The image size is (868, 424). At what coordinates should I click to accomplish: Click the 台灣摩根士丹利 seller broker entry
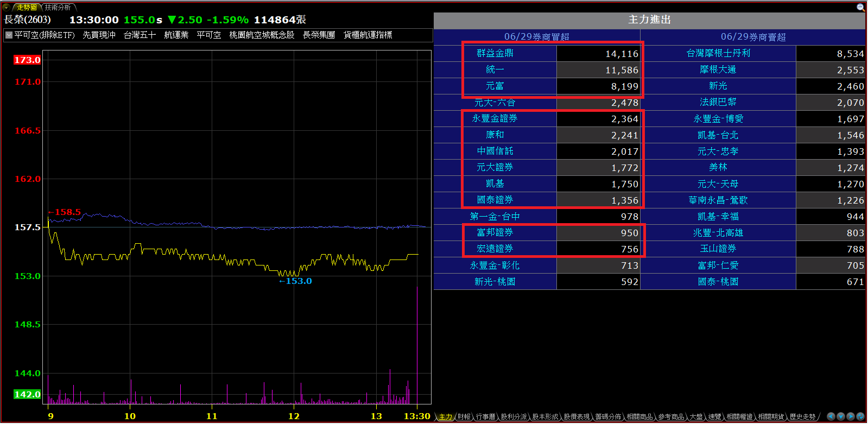tap(718, 53)
